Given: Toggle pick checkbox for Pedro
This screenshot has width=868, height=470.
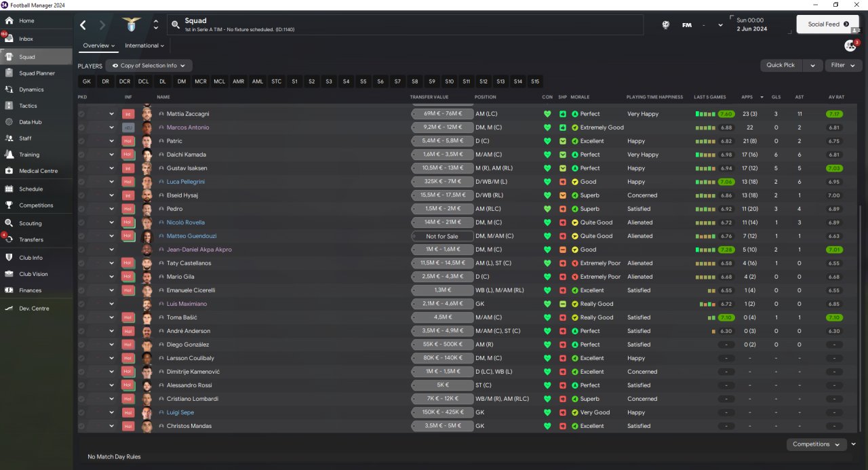Looking at the screenshot, I should tap(81, 209).
